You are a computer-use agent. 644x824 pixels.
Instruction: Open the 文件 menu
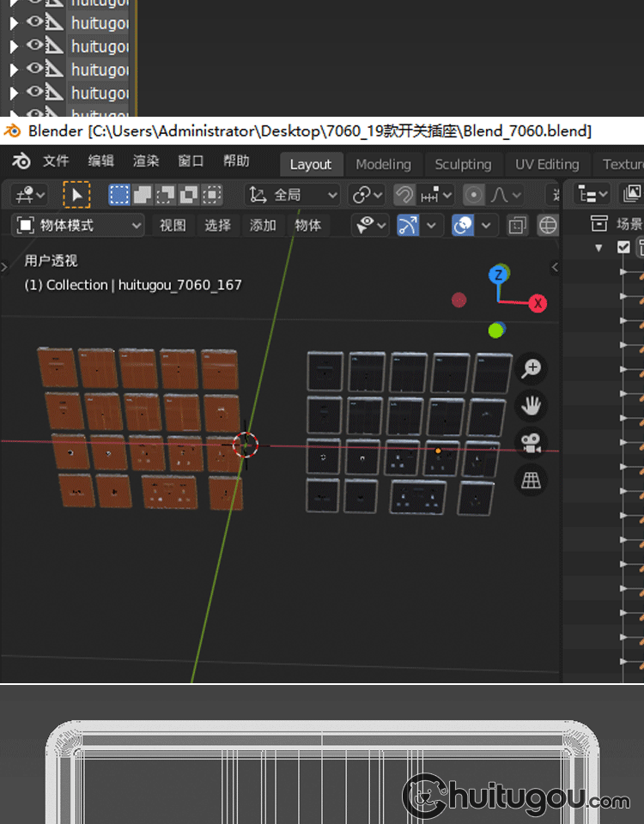tap(56, 161)
